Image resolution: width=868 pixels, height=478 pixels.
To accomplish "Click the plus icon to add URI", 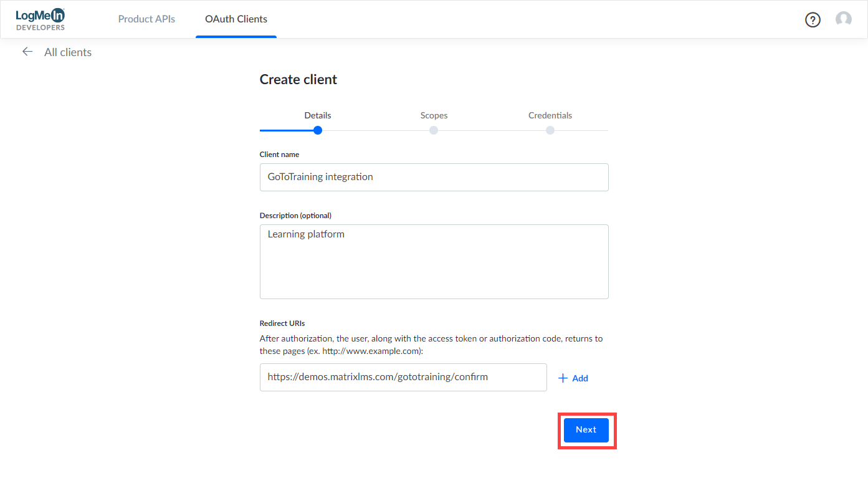I will click(563, 378).
